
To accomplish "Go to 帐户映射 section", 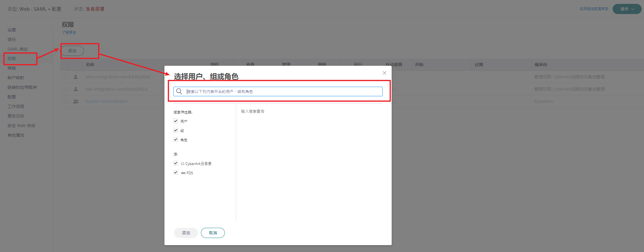I will [16, 78].
